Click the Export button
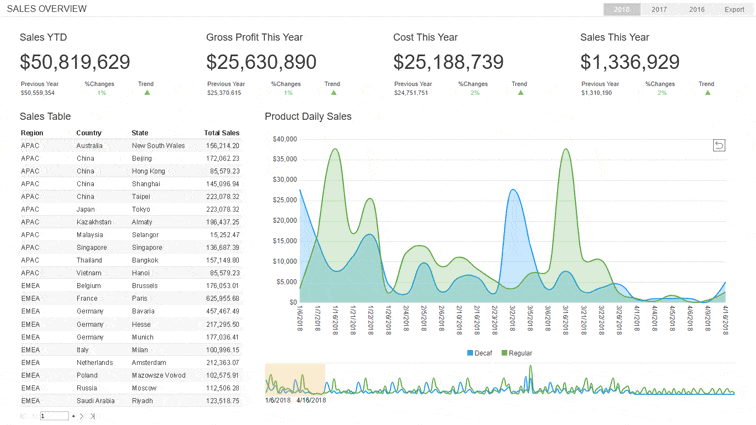The width and height of the screenshot is (756, 425). (734, 9)
